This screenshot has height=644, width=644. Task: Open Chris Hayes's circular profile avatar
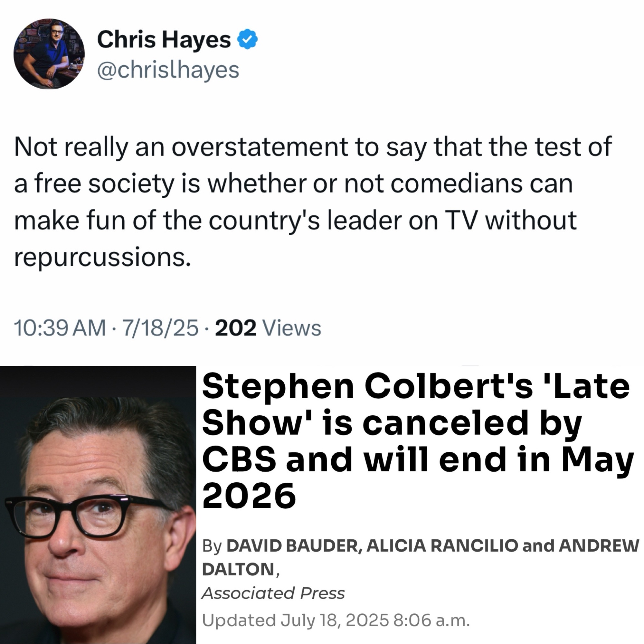49,54
